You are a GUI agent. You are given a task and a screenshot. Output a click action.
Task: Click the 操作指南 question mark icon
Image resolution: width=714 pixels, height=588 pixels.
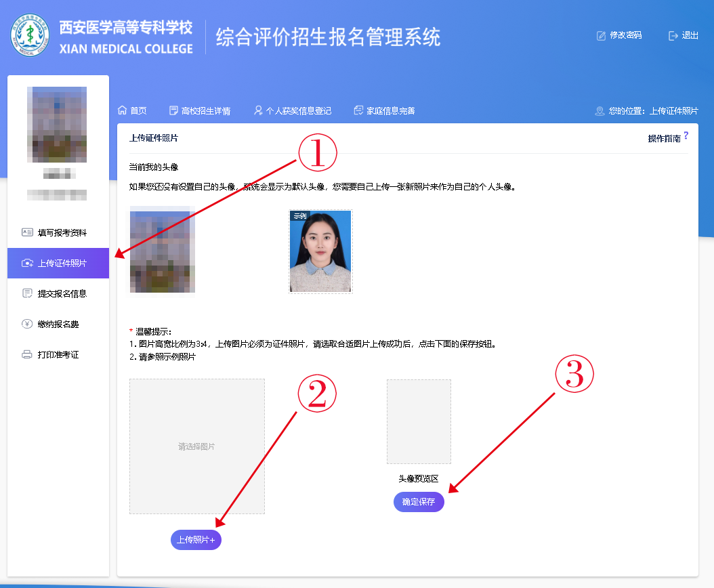tap(686, 135)
